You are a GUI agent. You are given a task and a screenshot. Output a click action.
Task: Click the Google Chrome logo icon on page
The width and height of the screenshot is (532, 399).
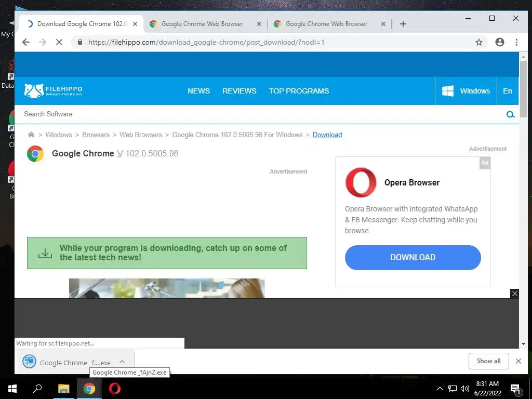click(x=35, y=154)
